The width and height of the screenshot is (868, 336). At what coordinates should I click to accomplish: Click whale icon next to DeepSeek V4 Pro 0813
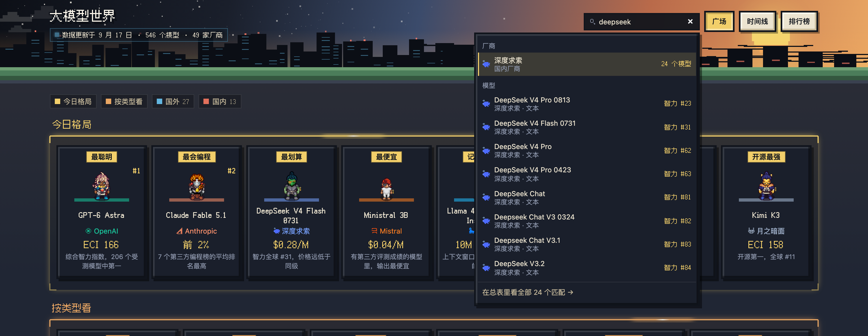coord(486,103)
